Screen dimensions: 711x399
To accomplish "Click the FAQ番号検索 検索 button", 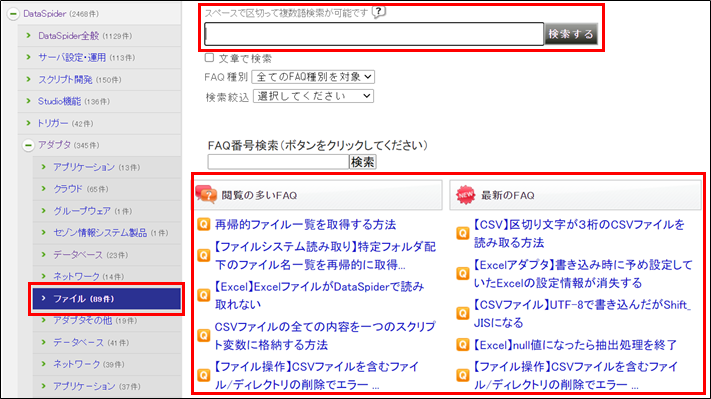I will click(x=363, y=162).
